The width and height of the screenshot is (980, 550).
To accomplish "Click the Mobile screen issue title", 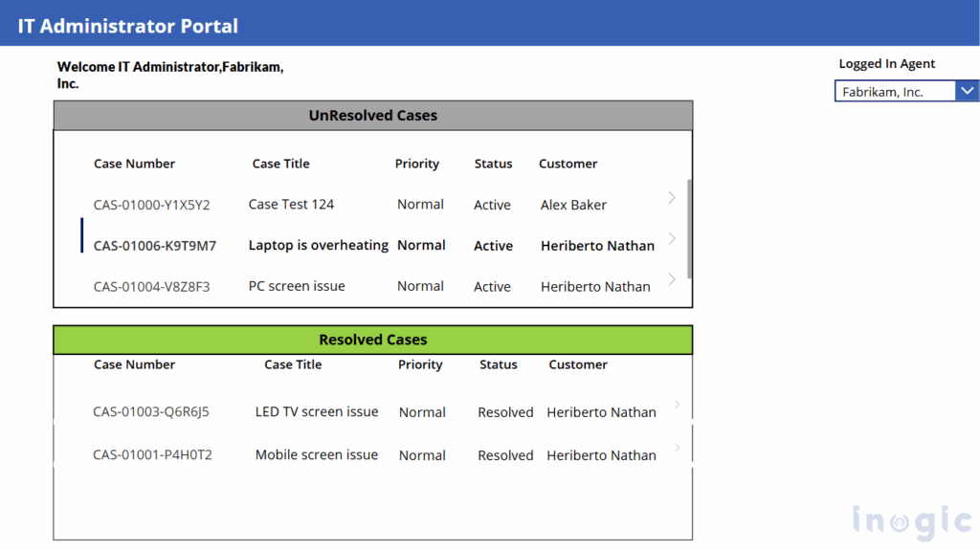I will click(316, 455).
